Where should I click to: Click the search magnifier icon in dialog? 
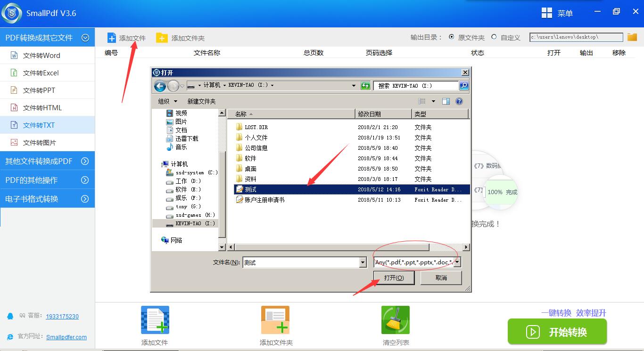coord(464,86)
